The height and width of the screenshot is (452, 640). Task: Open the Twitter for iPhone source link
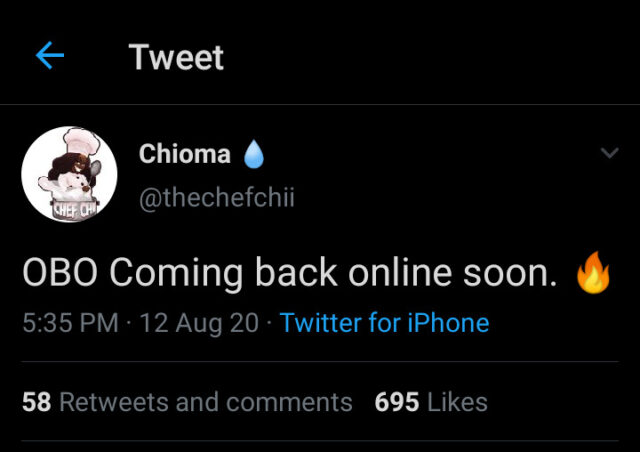[384, 323]
